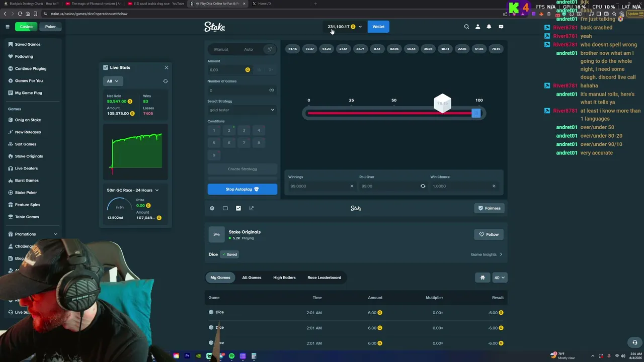
Task: Click the Create Strategy button
Action: [242, 169]
